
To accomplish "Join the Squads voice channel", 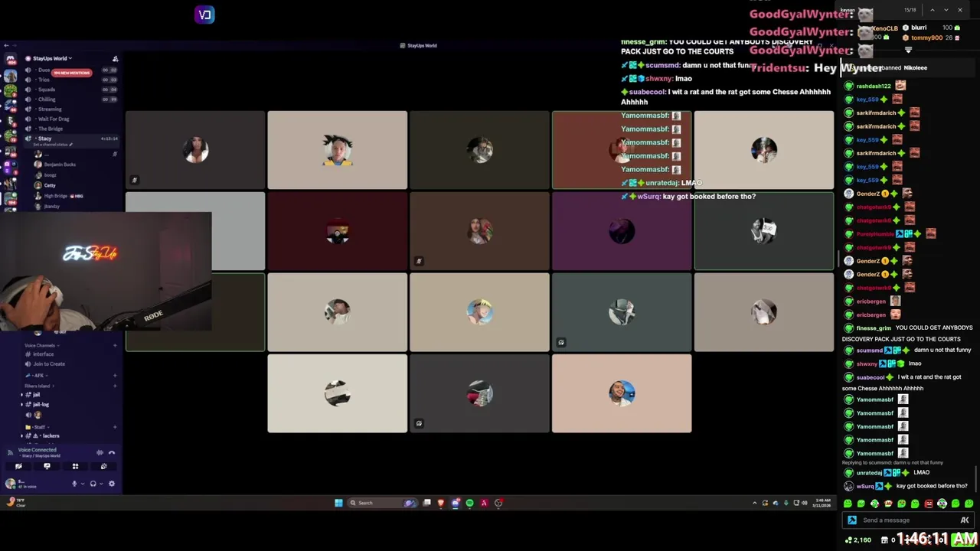I will (46, 90).
